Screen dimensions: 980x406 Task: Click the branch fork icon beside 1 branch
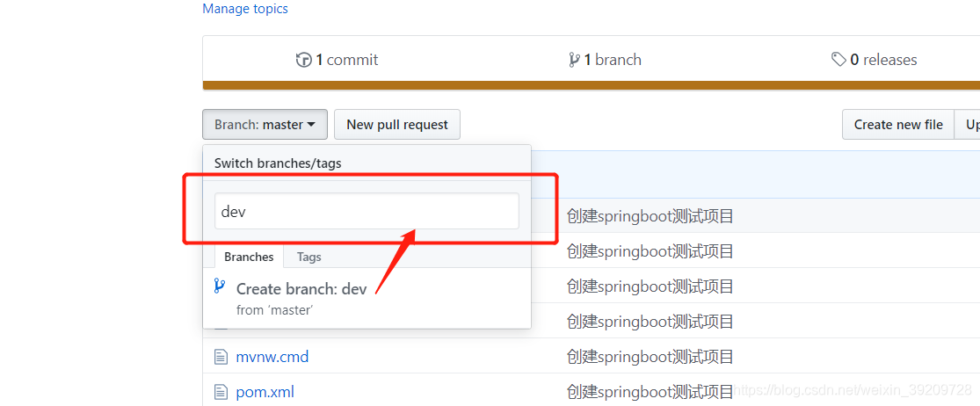click(x=574, y=60)
